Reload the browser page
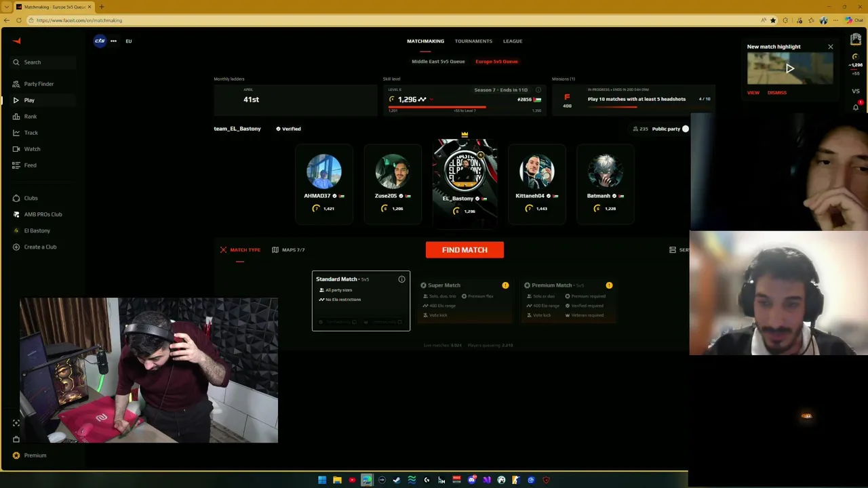The image size is (868, 488). point(19,20)
